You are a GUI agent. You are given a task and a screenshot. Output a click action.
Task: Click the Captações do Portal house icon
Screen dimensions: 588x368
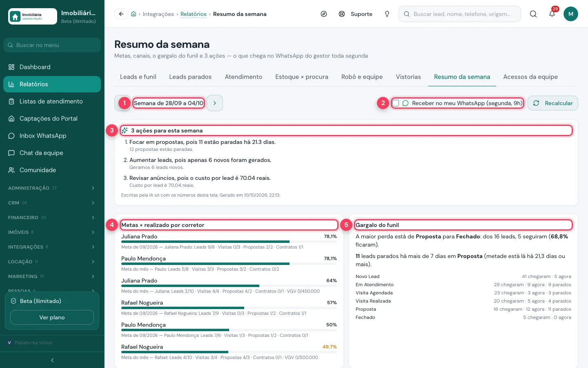pyautogui.click(x=11, y=119)
